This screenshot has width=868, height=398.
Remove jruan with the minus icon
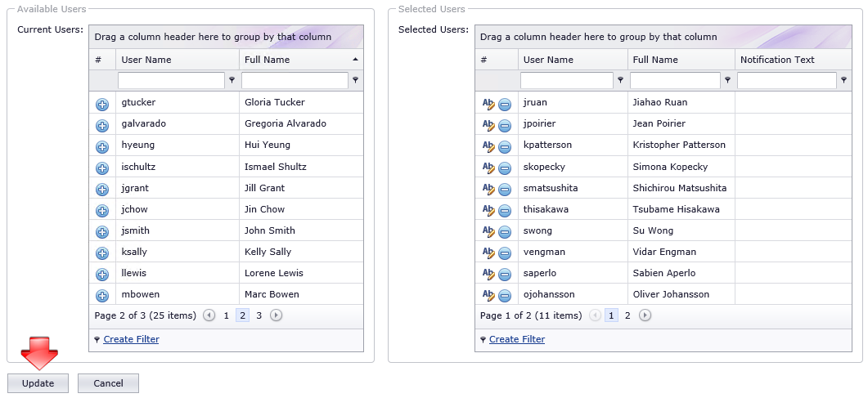tap(504, 104)
